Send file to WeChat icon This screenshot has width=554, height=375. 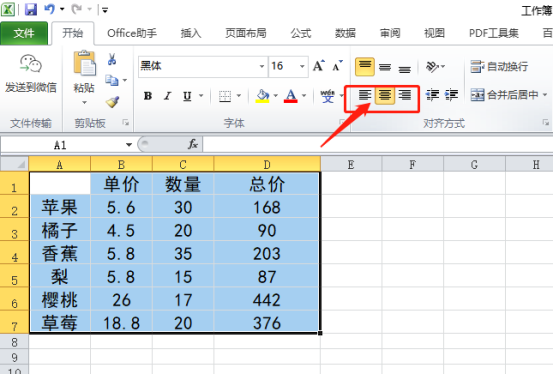(x=31, y=64)
